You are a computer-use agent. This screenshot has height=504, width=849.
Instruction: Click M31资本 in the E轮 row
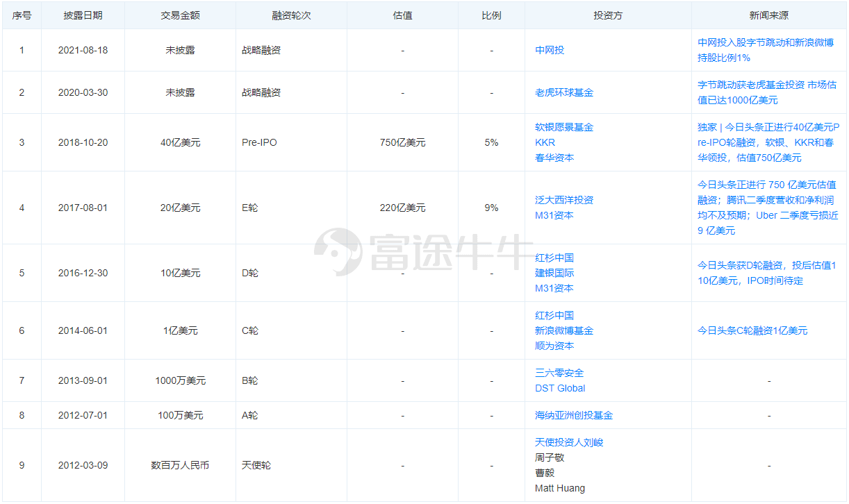554,215
